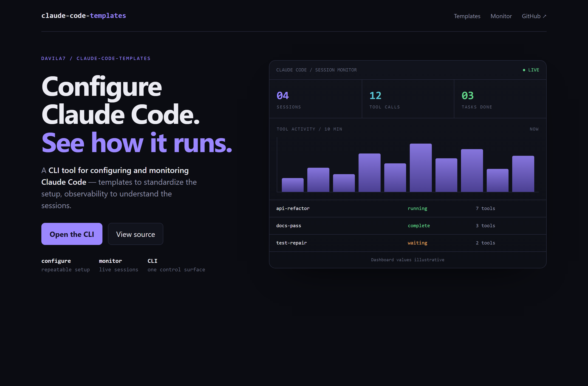Click the Dashboard values illustrative note

[408, 260]
